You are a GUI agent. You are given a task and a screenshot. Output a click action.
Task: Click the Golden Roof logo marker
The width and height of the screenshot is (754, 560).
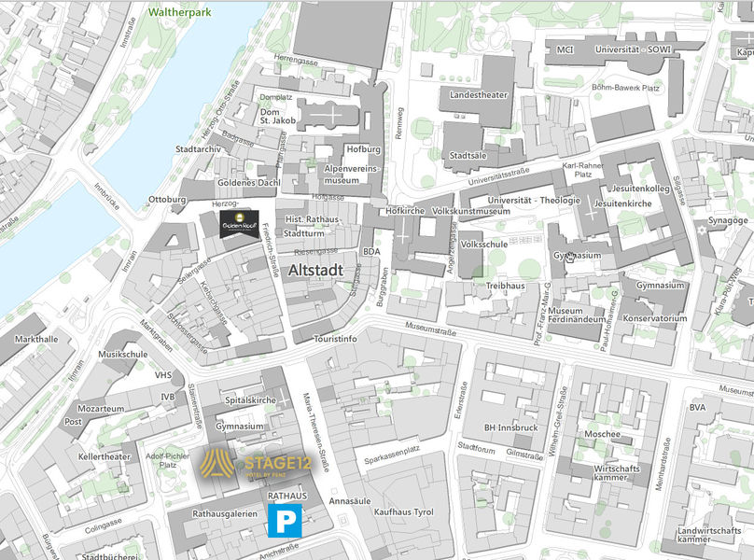[x=239, y=224]
